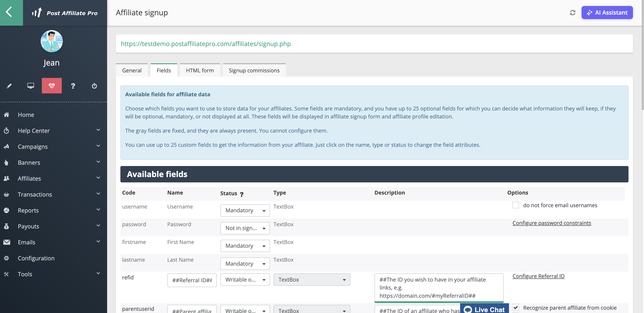This screenshot has width=644, height=313.
Task: Toggle Recognize parent affiliate from cookie
Action: pyautogui.click(x=515, y=307)
